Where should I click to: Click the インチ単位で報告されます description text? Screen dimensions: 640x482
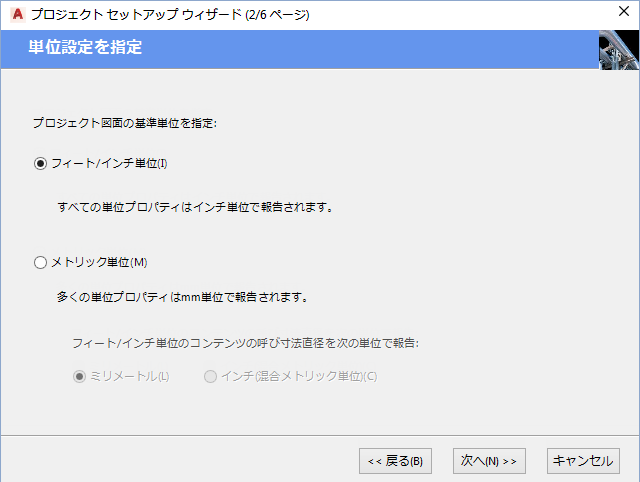coord(195,208)
